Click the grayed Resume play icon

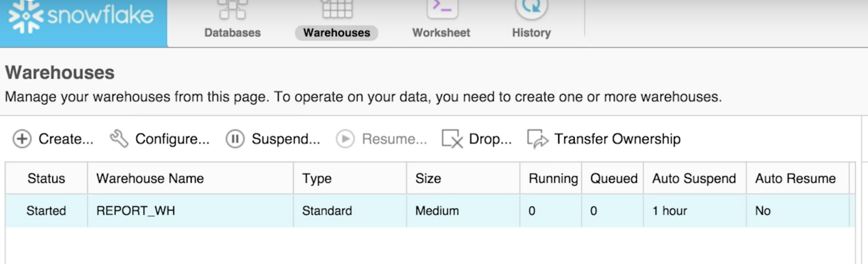345,139
